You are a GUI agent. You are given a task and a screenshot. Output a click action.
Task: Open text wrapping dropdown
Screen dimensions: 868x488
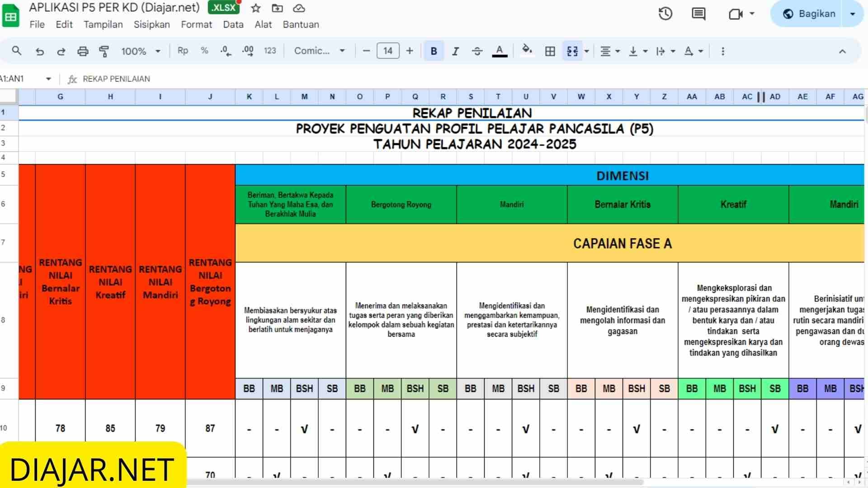coord(665,51)
